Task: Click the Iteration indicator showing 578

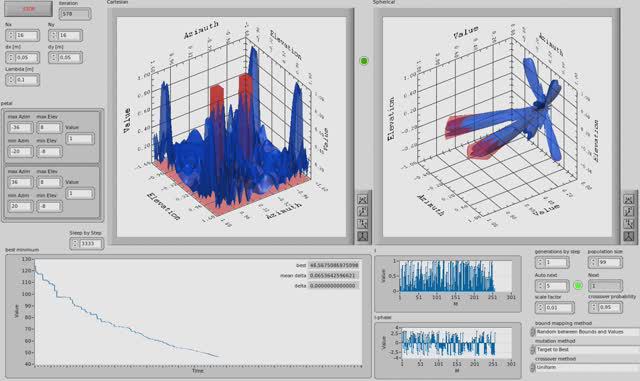Action: [75, 14]
